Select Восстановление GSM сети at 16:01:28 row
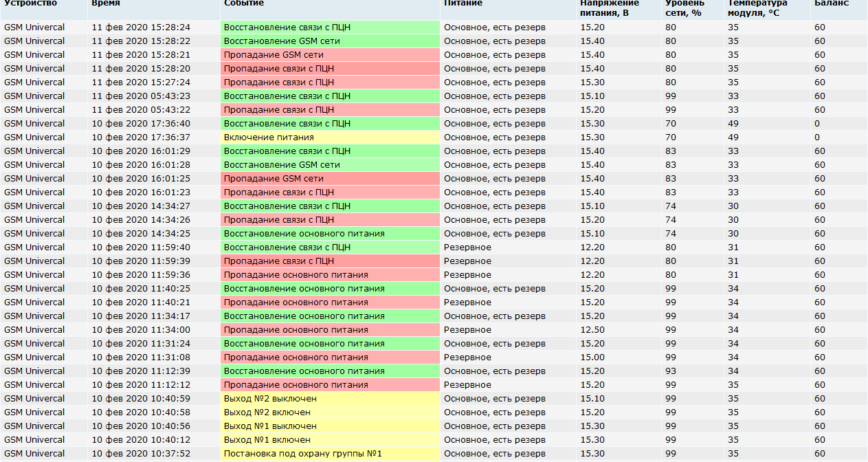This screenshot has width=868, height=462. [x=331, y=165]
